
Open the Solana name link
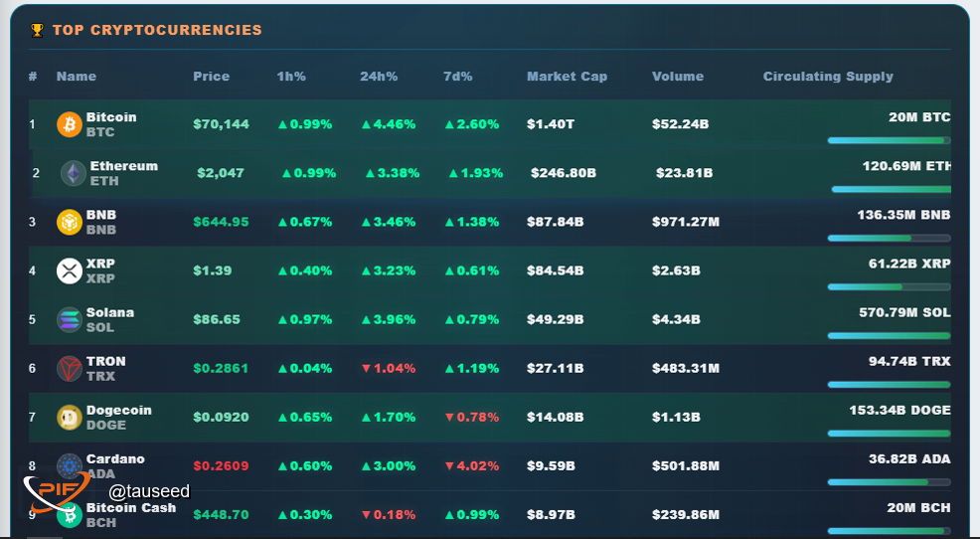(110, 312)
